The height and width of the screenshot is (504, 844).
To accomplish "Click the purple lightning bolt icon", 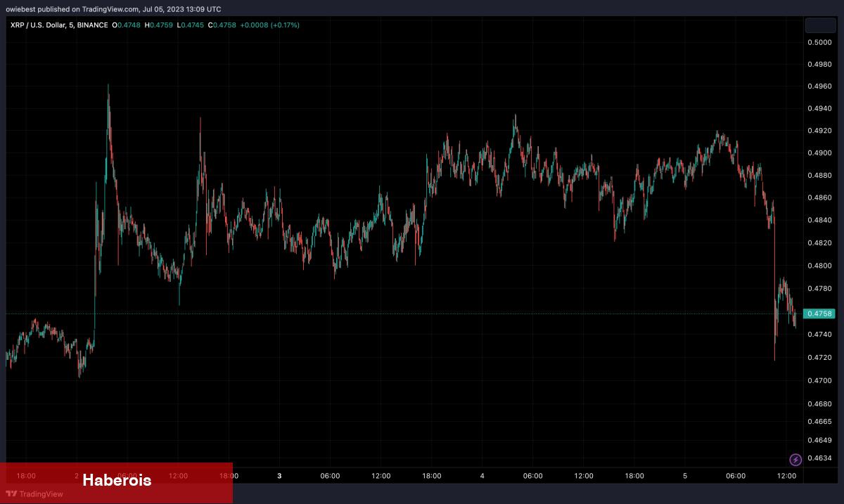I will click(795, 460).
